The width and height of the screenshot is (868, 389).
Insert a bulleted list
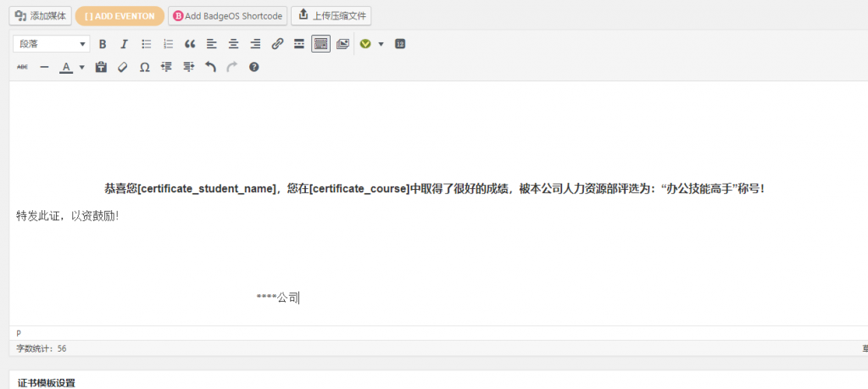pos(146,44)
